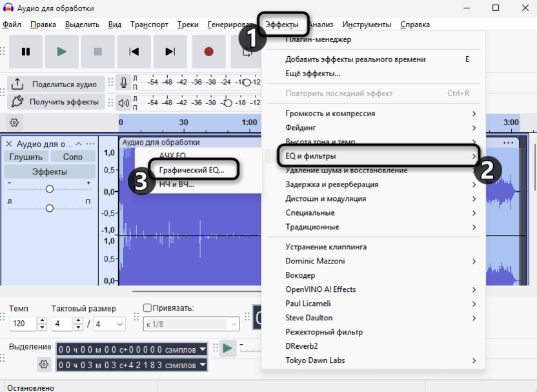Click the Audacity app logo in title bar

[x=8, y=8]
